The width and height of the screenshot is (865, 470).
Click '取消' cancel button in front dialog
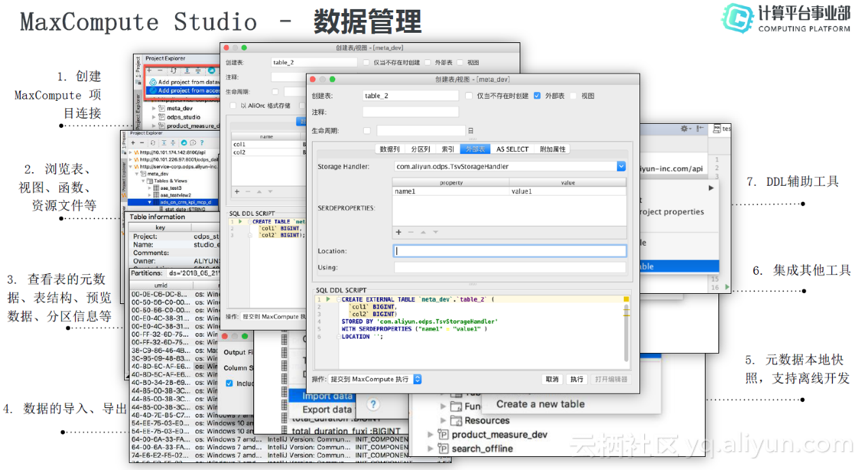point(552,379)
